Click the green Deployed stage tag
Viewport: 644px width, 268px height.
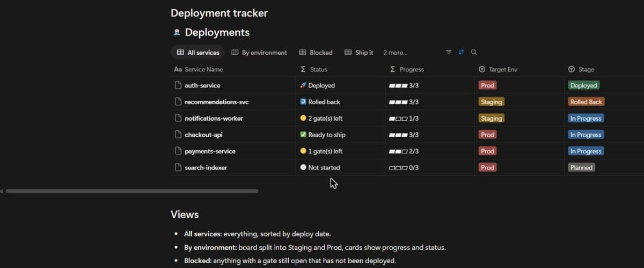pyautogui.click(x=583, y=85)
